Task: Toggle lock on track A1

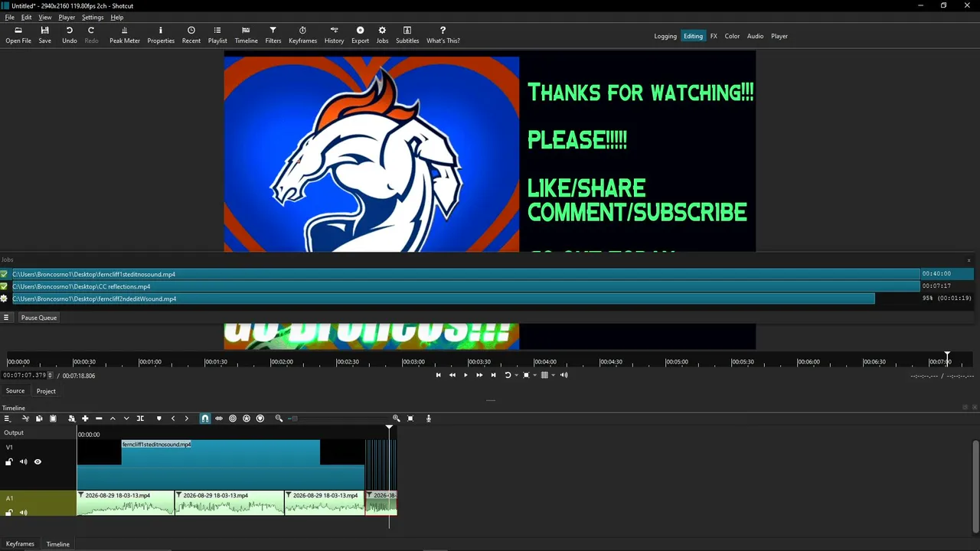Action: click(x=9, y=513)
